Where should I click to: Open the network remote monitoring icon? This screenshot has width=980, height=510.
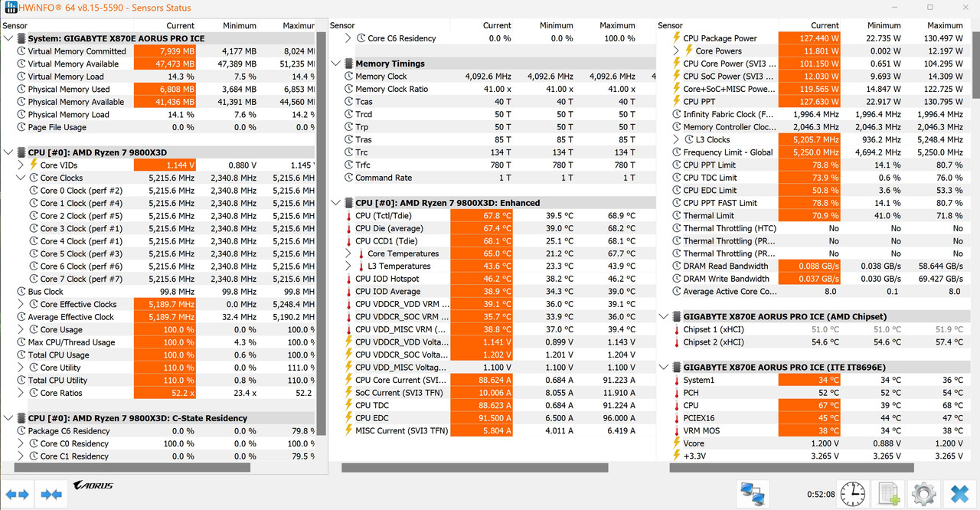tap(754, 494)
